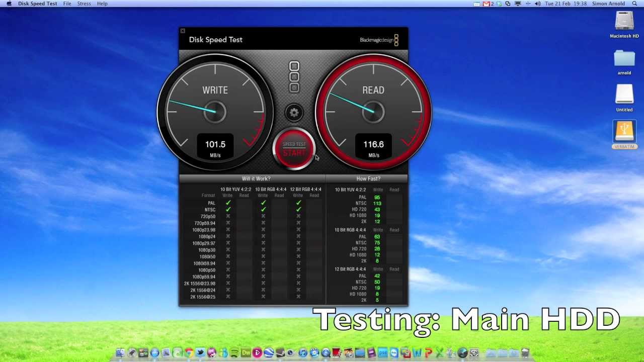Screen dimensions: 644x362
Task: Click the How Fast? header
Action: click(368, 178)
